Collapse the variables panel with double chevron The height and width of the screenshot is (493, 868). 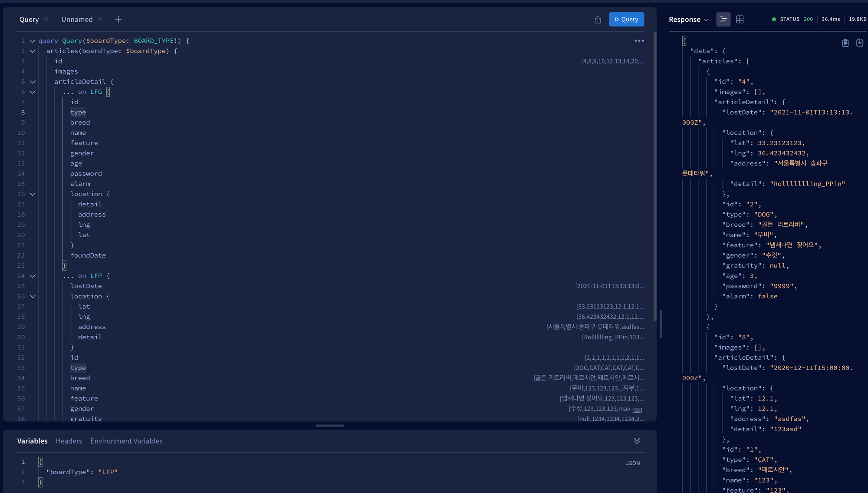tap(637, 441)
